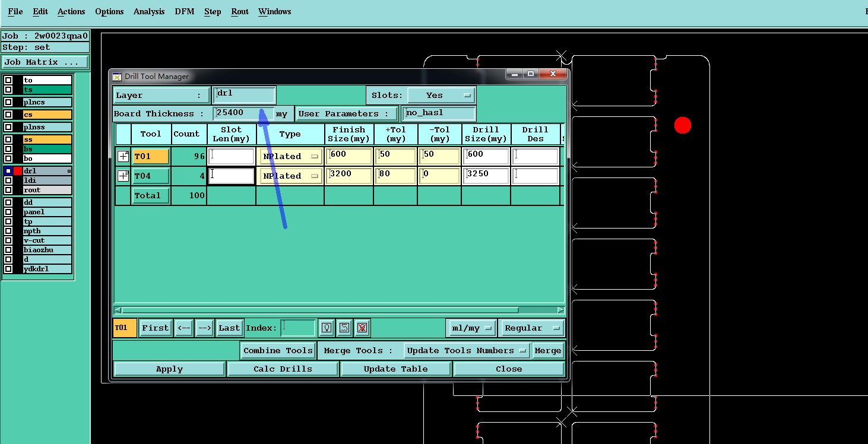
Task: Open the ml/my units dropdown
Action: point(471,328)
